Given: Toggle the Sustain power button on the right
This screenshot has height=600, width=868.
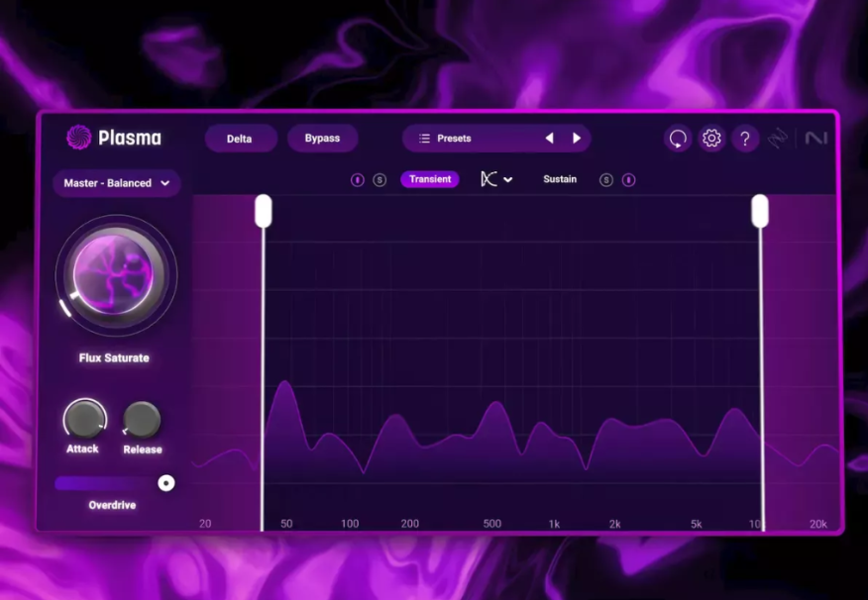Looking at the screenshot, I should click(628, 180).
